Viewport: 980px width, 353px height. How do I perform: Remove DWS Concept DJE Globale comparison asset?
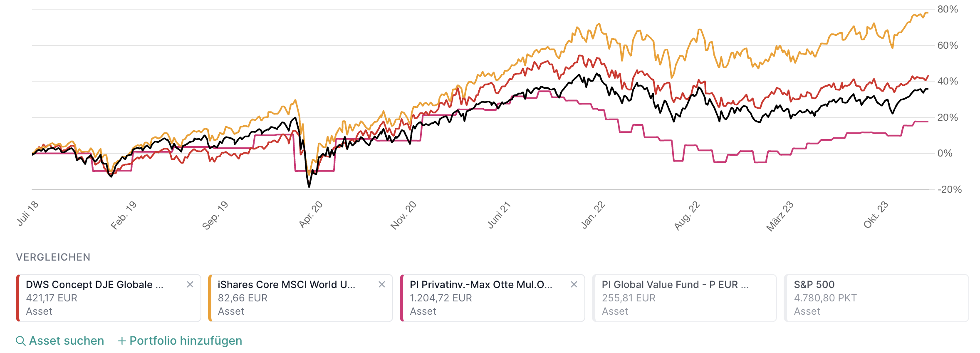pyautogui.click(x=190, y=285)
